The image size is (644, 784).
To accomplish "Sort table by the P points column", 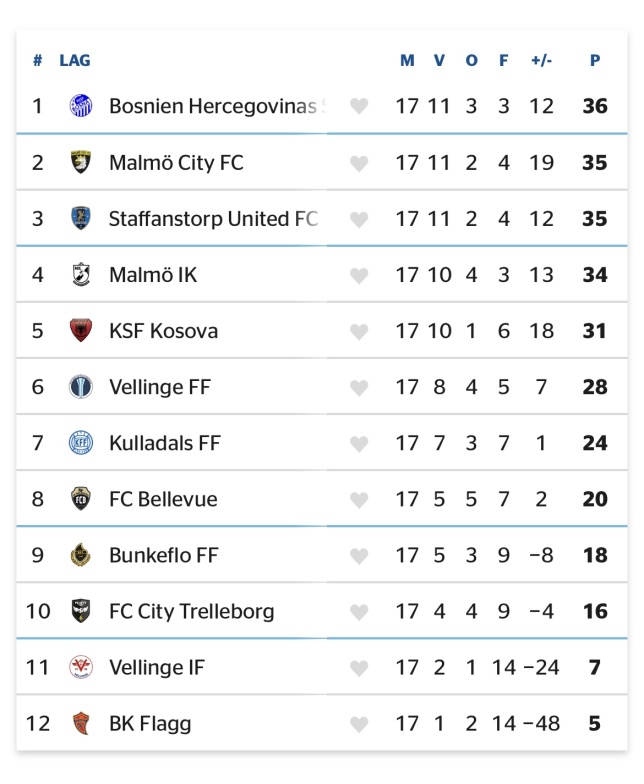I will coord(595,60).
